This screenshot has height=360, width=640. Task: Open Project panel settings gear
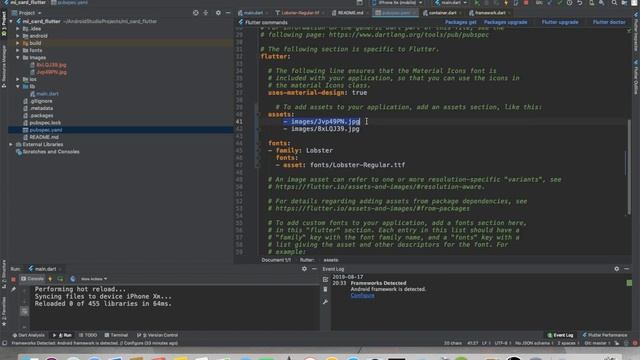tap(218, 13)
